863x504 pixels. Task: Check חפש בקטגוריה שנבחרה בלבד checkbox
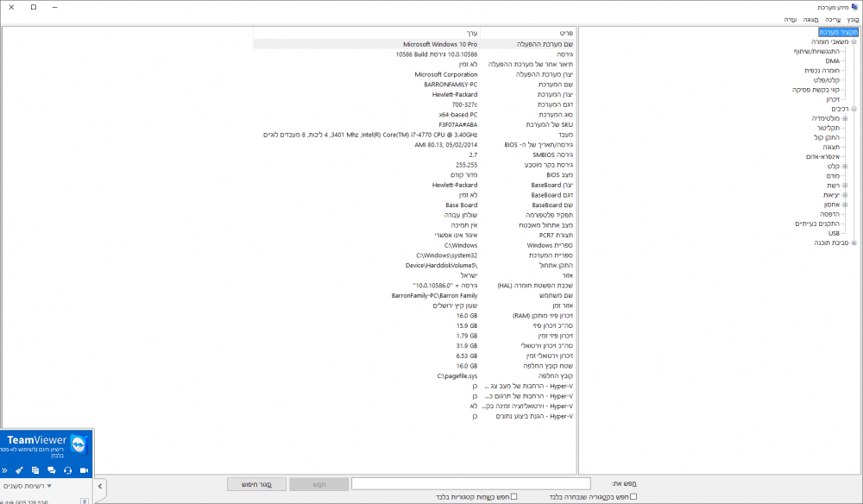[633, 496]
